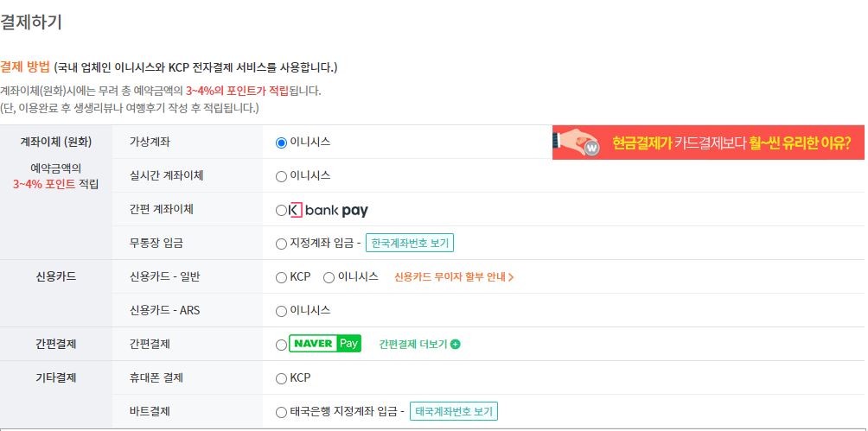
Task: Select 이니시스 radio for 실시간 계좌이체
Action: (x=281, y=176)
